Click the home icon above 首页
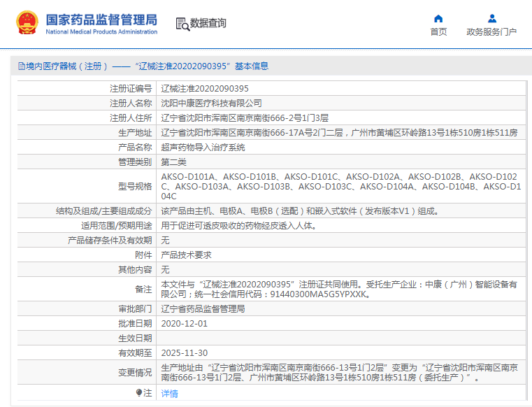The width and height of the screenshot is (532, 407). tap(438, 18)
